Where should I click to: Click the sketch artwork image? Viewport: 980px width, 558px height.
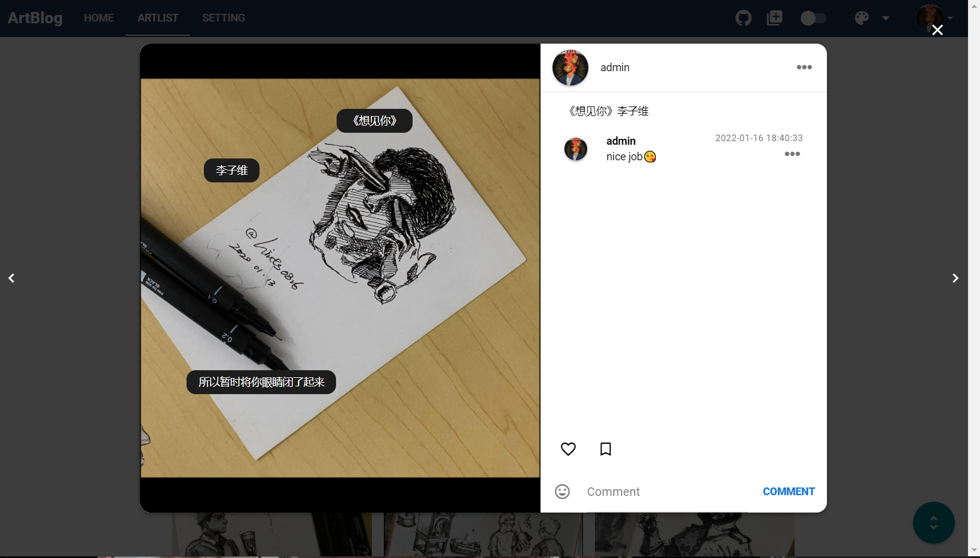coord(340,278)
